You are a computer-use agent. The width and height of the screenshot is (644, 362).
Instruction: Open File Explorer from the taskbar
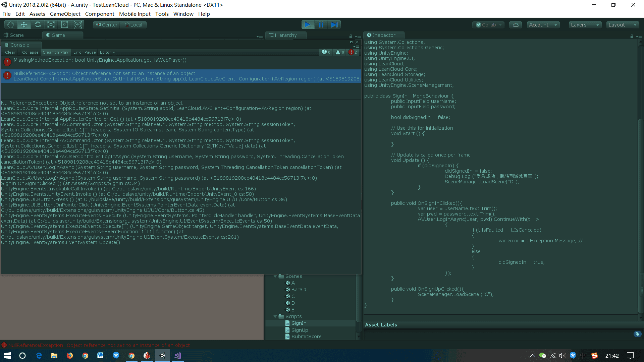(54, 356)
